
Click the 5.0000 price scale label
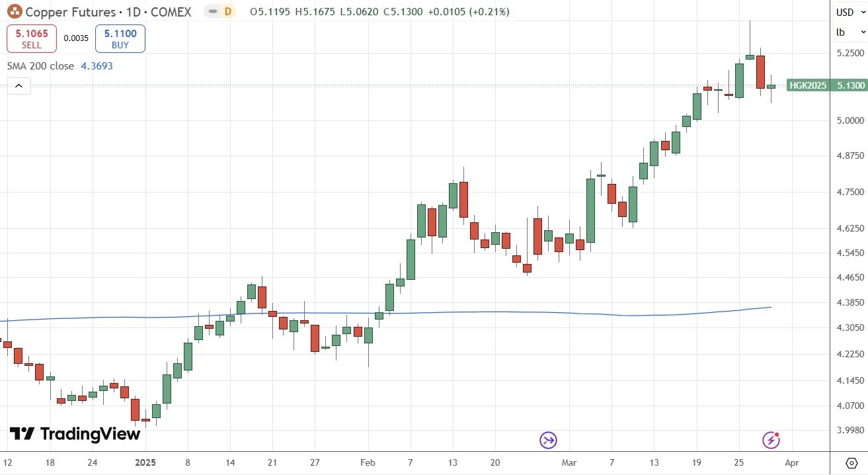click(848, 120)
